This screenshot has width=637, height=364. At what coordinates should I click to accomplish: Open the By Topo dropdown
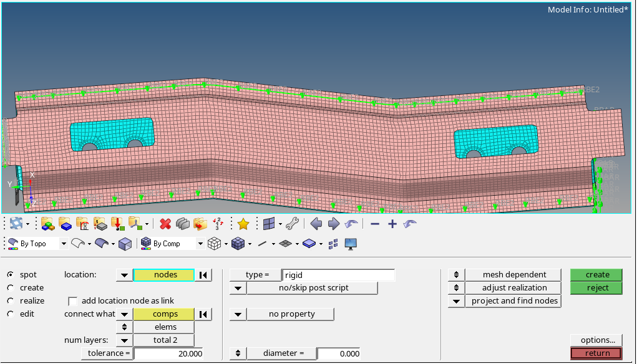click(63, 243)
